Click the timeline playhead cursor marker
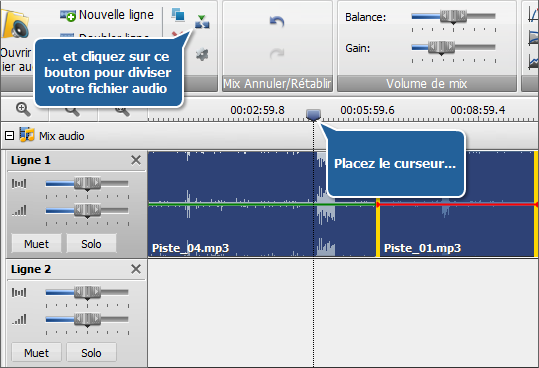This screenshot has height=368, width=539. [x=314, y=115]
